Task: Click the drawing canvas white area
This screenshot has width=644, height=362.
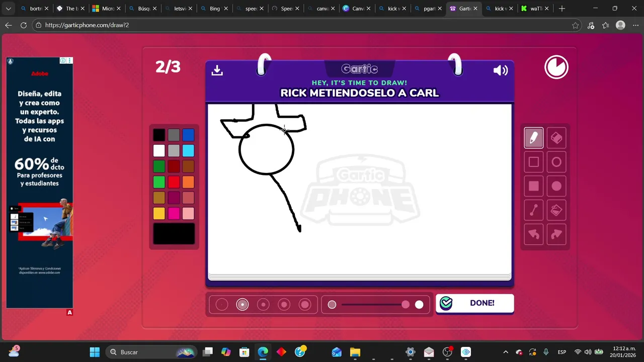Action: point(360,189)
